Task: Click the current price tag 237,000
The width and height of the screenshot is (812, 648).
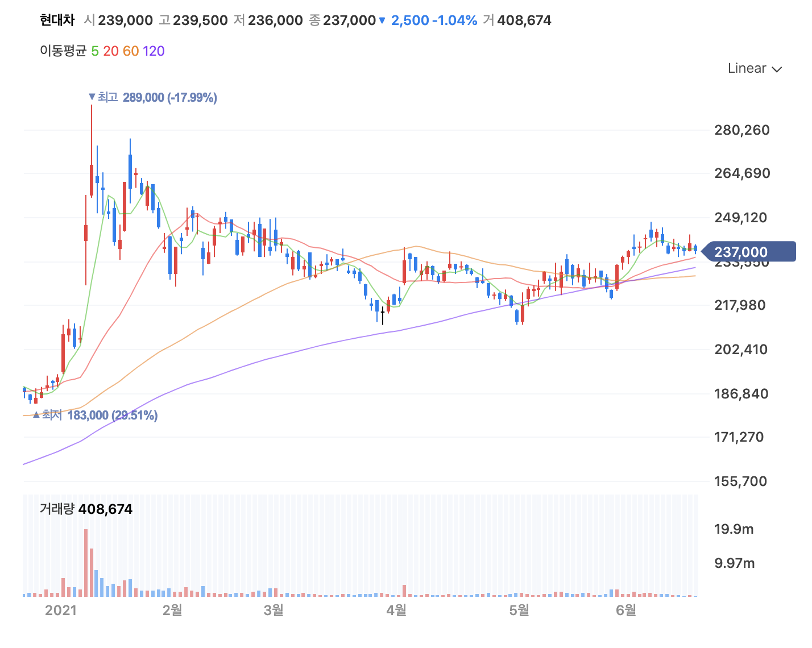Action: (748, 252)
